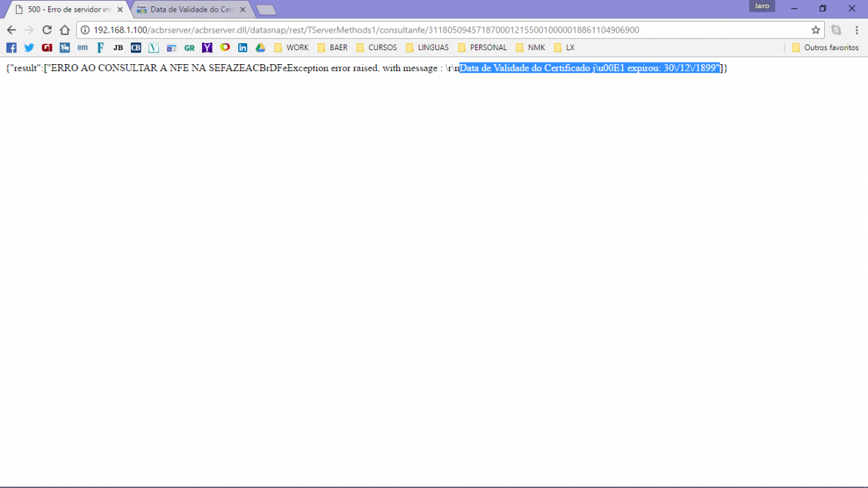
Task: Open the Twitter bookmark
Action: tap(29, 47)
